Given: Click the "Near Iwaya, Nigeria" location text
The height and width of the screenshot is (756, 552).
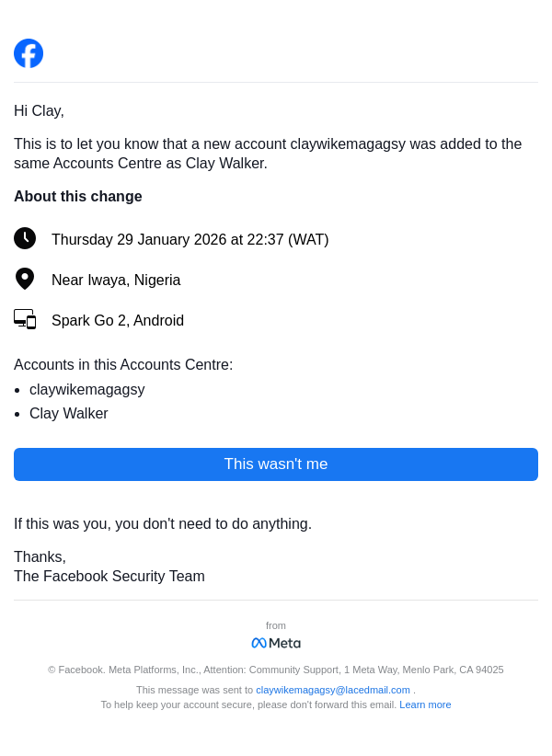Looking at the screenshot, I should pyautogui.click(x=116, y=281).
